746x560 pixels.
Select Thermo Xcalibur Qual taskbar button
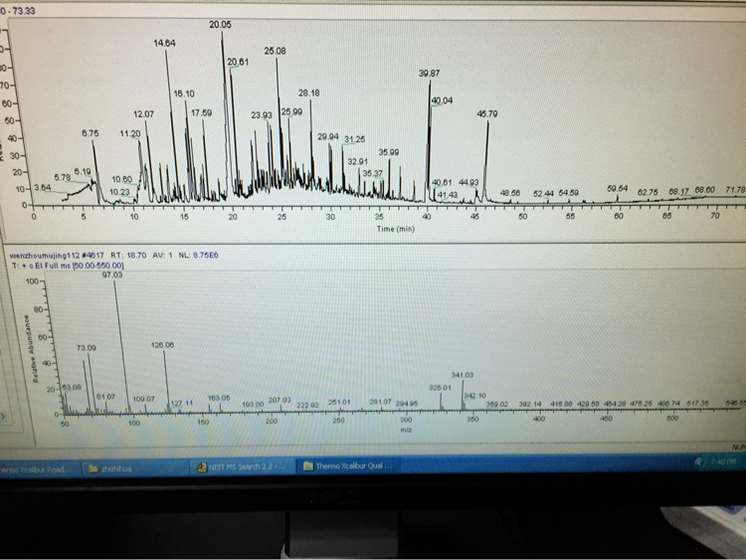click(x=348, y=467)
